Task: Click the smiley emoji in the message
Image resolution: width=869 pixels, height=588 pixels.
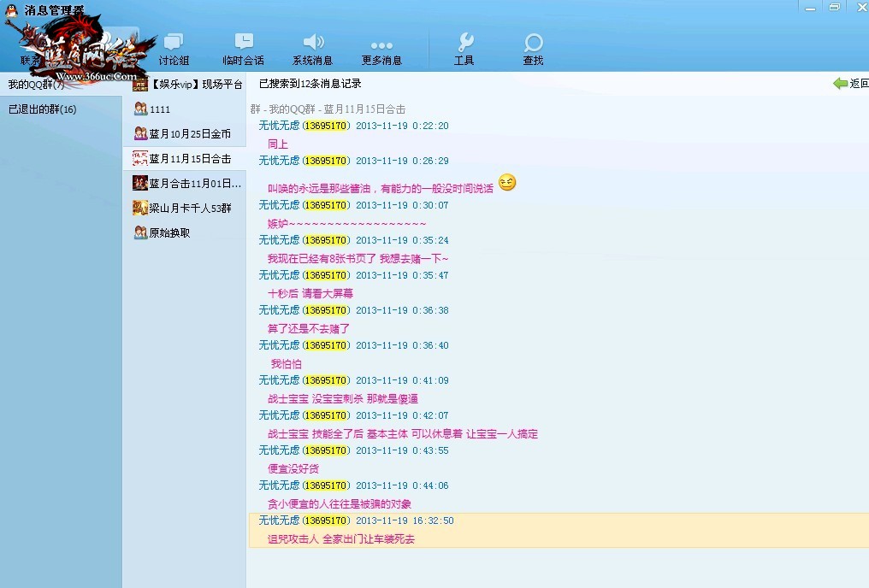Action: pos(507,183)
